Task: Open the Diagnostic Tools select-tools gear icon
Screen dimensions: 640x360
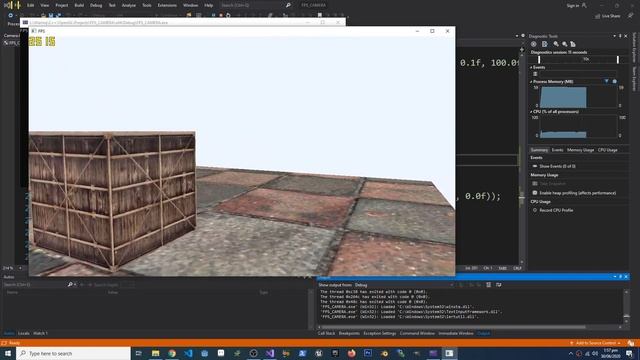Action: point(533,44)
